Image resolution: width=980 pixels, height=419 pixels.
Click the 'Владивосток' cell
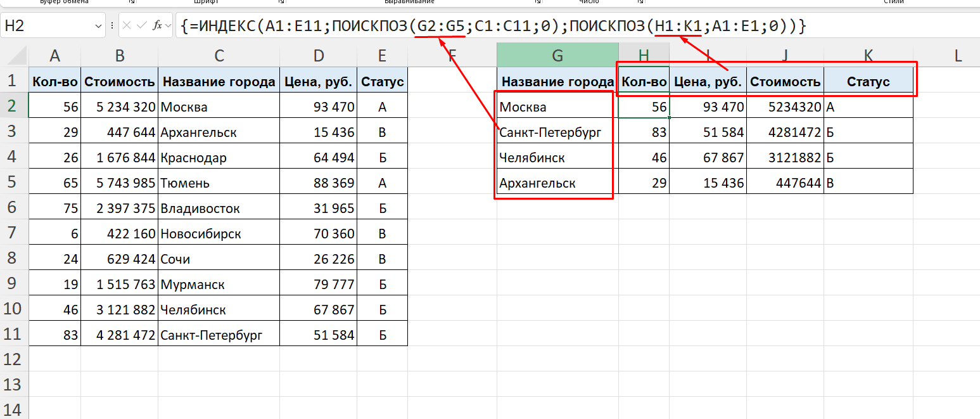coord(219,208)
